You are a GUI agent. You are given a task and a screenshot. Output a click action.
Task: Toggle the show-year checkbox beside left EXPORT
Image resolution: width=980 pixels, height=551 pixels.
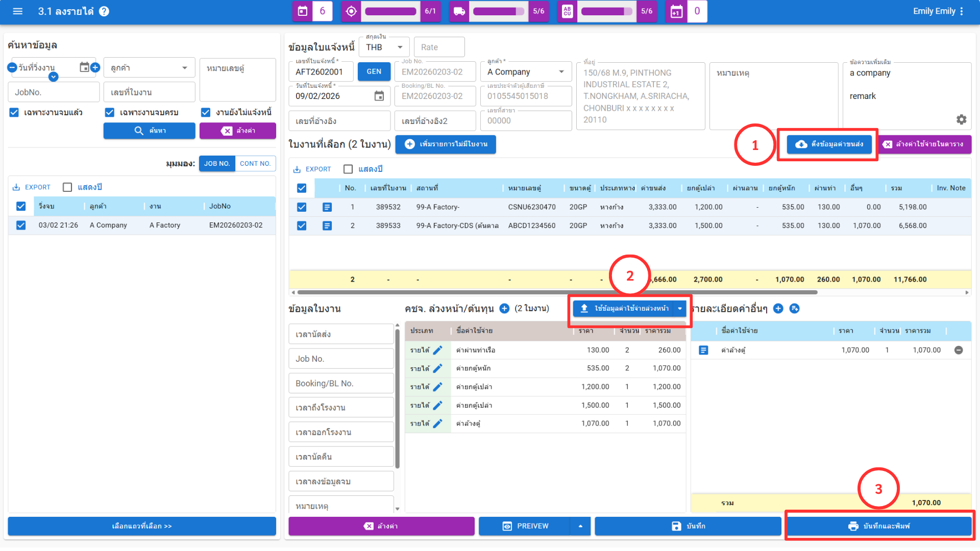pyautogui.click(x=67, y=187)
